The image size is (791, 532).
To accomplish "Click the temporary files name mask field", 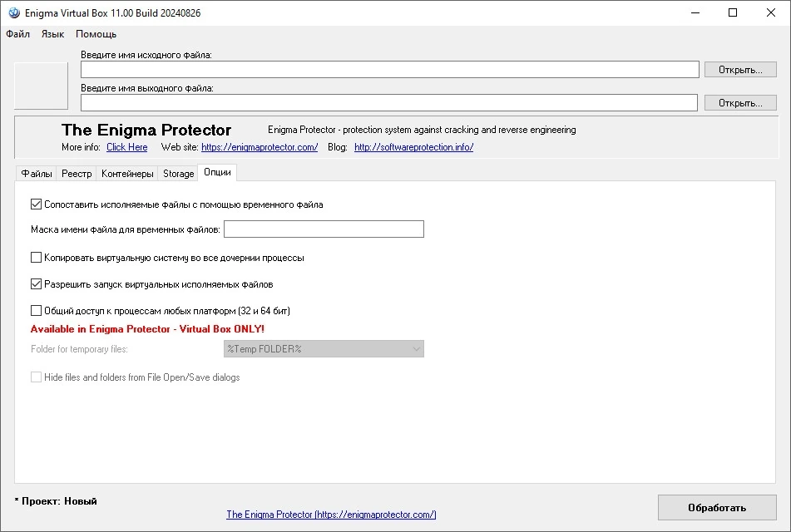I will tap(324, 229).
